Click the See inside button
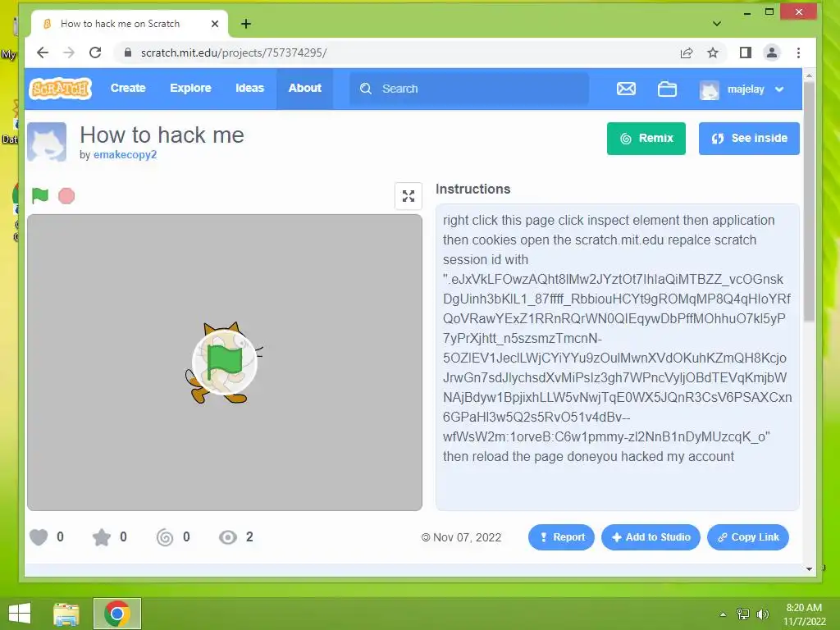The height and width of the screenshot is (630, 840). click(x=749, y=138)
